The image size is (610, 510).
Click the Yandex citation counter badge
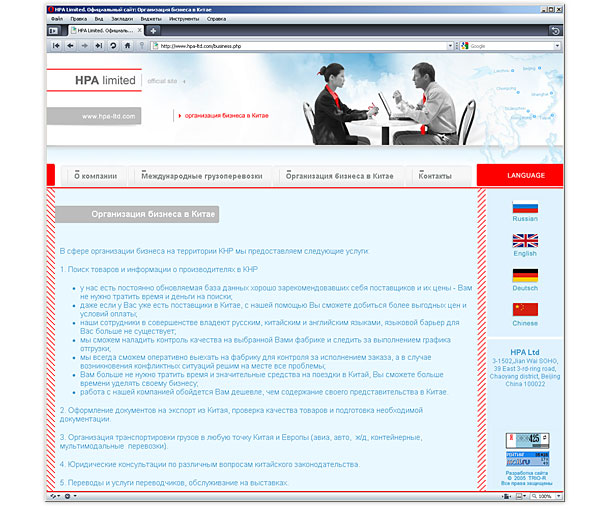click(528, 440)
